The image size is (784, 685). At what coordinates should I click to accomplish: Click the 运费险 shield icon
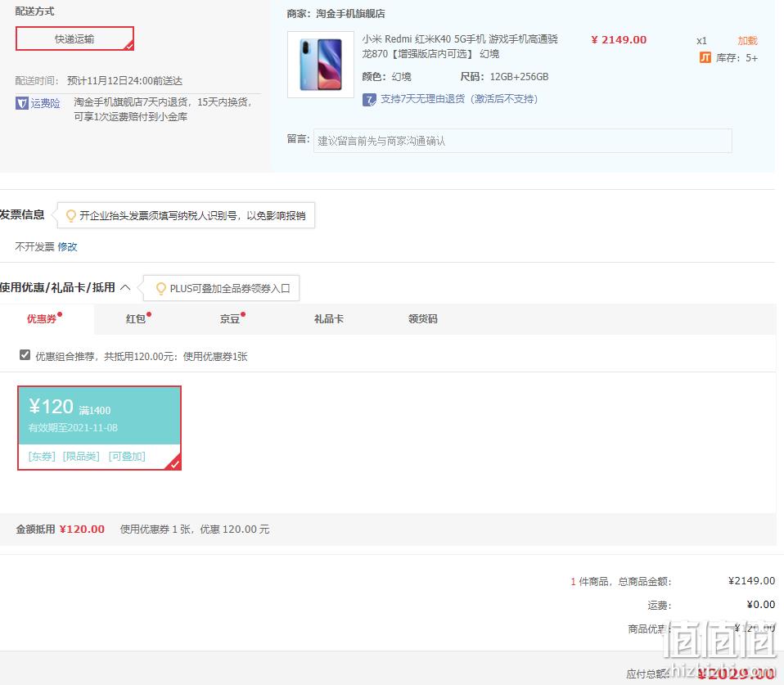tap(21, 103)
